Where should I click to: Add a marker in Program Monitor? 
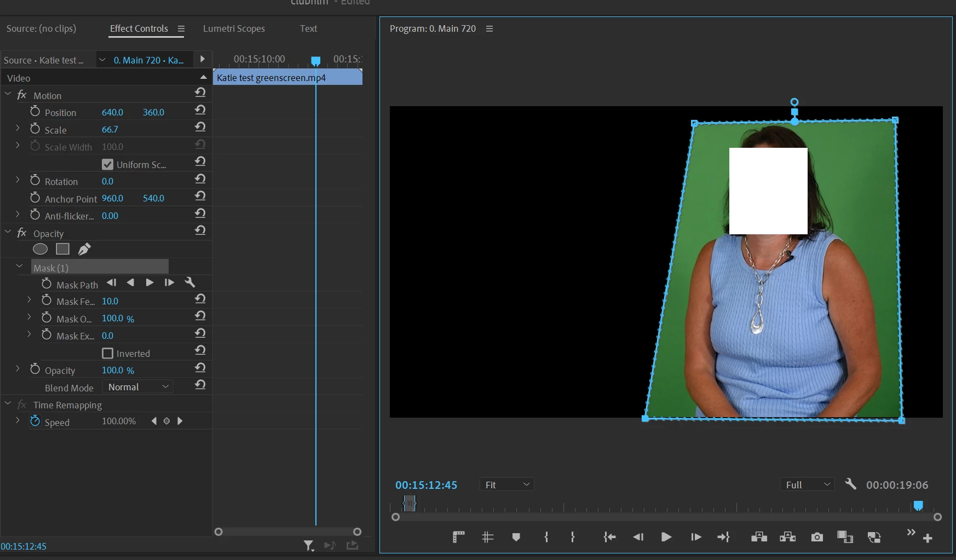click(516, 537)
